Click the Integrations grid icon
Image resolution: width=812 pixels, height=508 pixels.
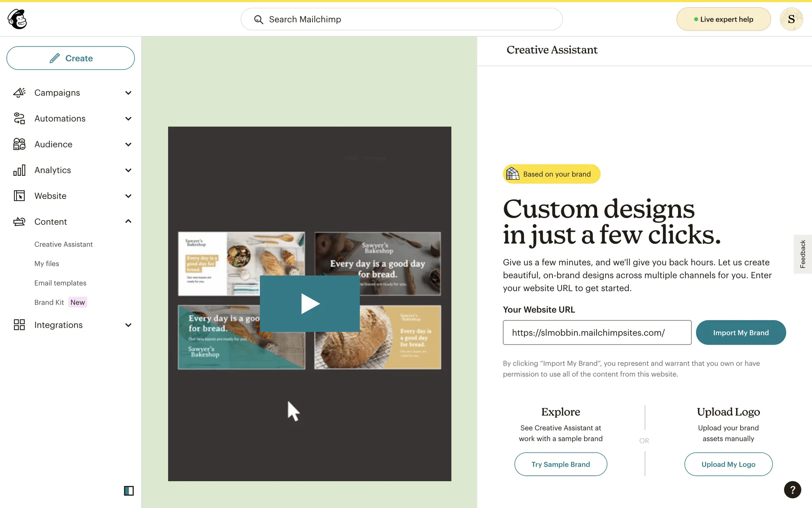pos(19,325)
